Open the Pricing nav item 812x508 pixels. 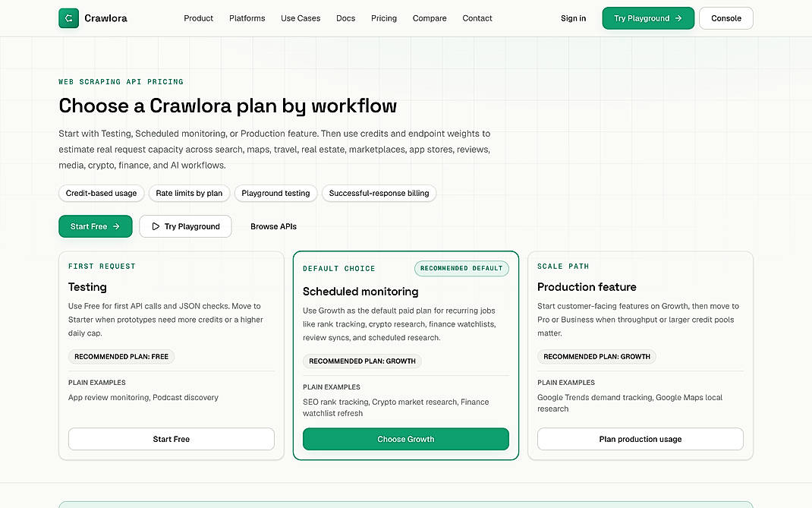(384, 18)
